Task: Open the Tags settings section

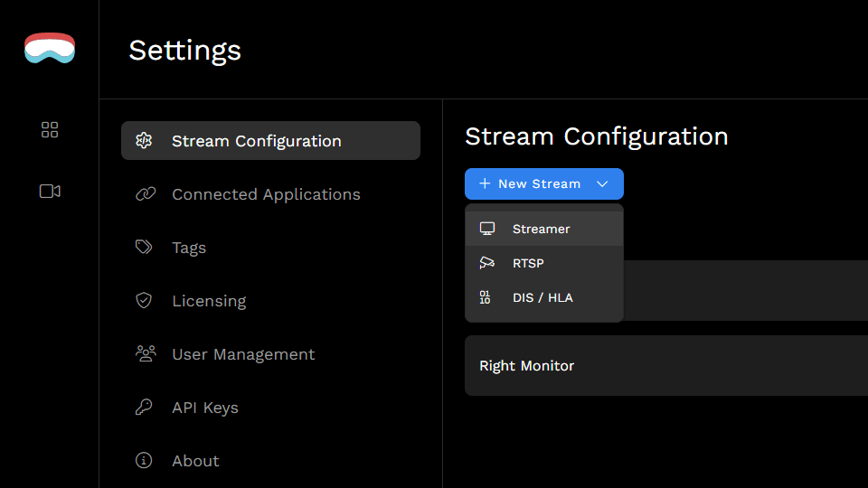Action: pyautogui.click(x=270, y=248)
